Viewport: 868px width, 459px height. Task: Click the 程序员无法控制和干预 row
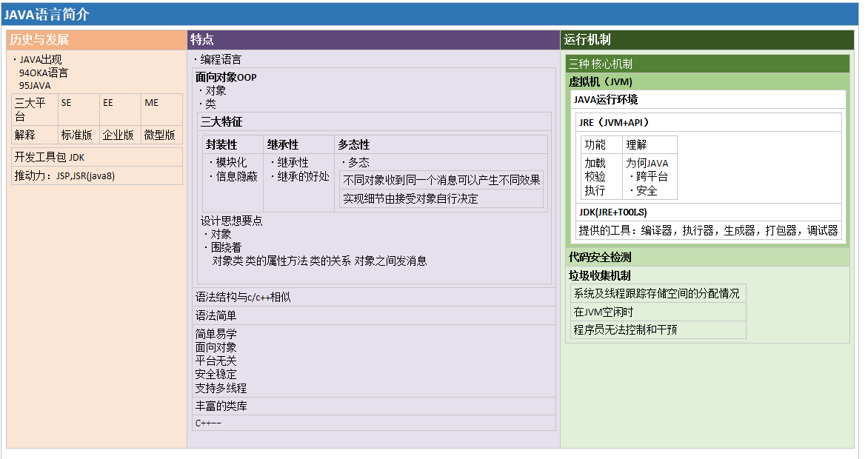[656, 329]
